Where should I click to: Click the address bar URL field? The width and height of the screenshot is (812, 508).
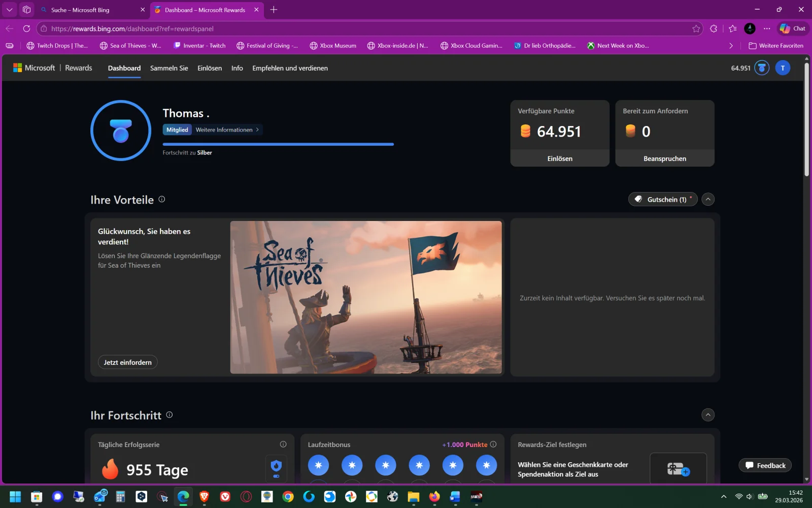(370, 28)
